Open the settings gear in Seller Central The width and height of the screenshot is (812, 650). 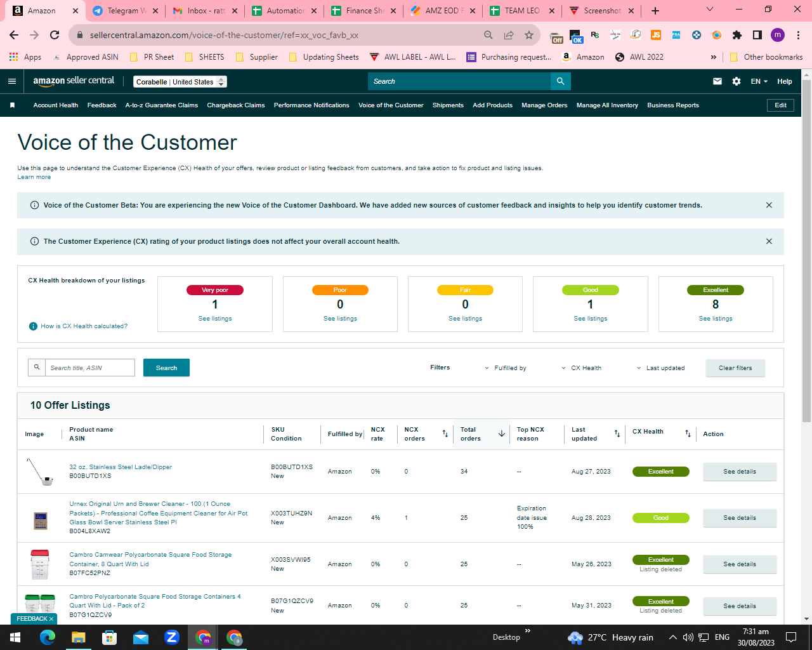(737, 81)
